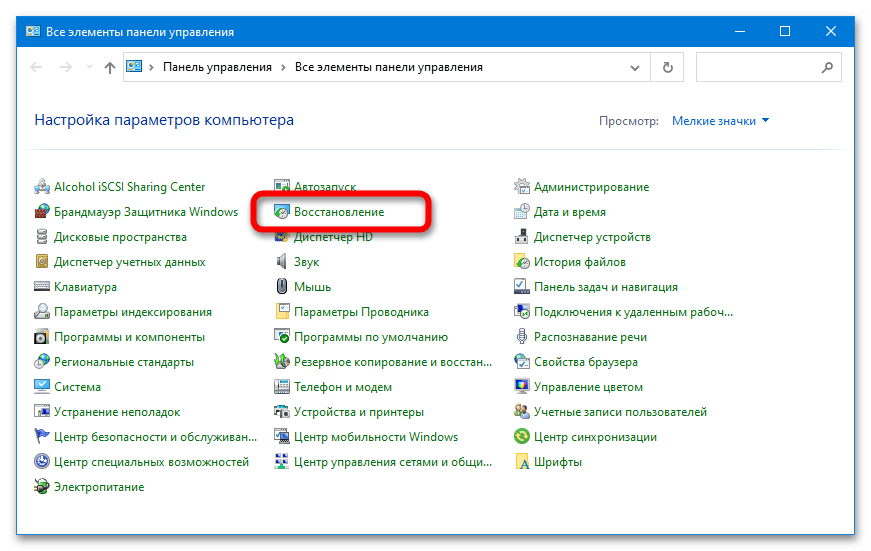Open the Параметры индексирования icon

(42, 312)
